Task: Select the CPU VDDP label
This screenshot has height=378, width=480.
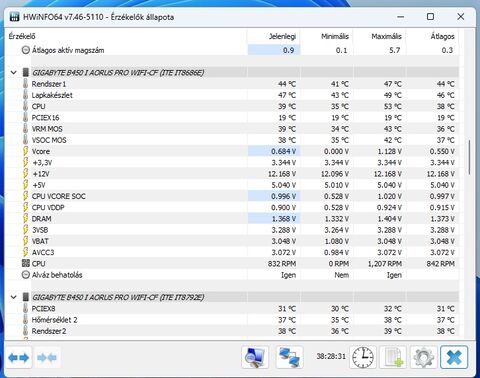Action: (48, 207)
